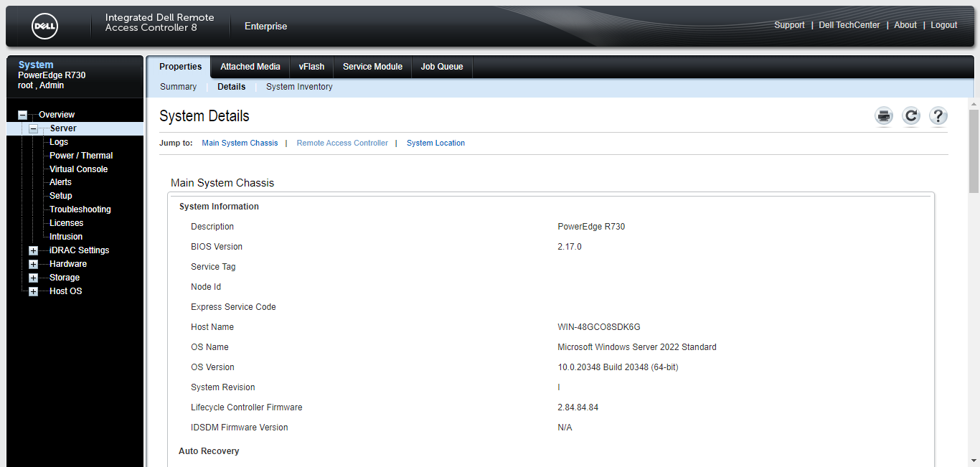Expand the Host OS node
The height and width of the screenshot is (467, 980).
point(33,291)
